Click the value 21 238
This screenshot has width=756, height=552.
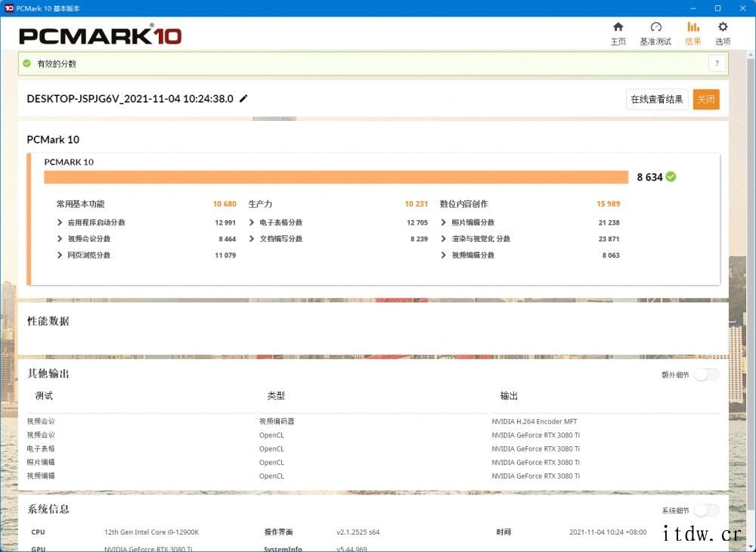click(x=609, y=222)
